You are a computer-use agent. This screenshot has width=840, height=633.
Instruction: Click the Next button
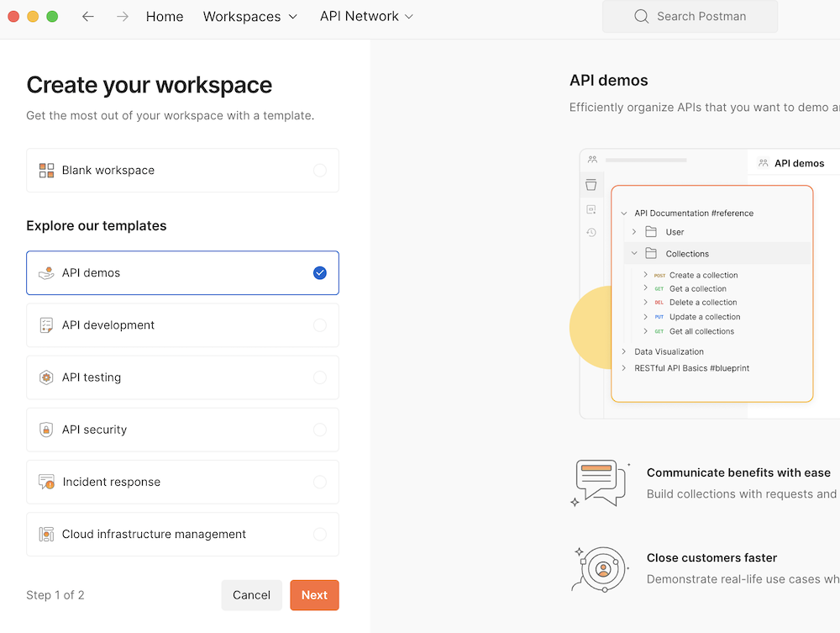pyautogui.click(x=314, y=594)
